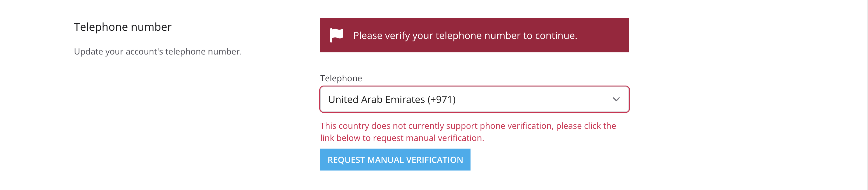Request manual verification of phone number

(395, 160)
